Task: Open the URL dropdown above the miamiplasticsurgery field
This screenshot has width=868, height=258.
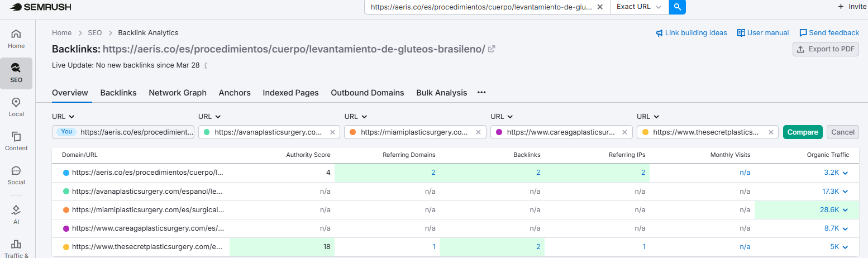Action: [x=356, y=117]
